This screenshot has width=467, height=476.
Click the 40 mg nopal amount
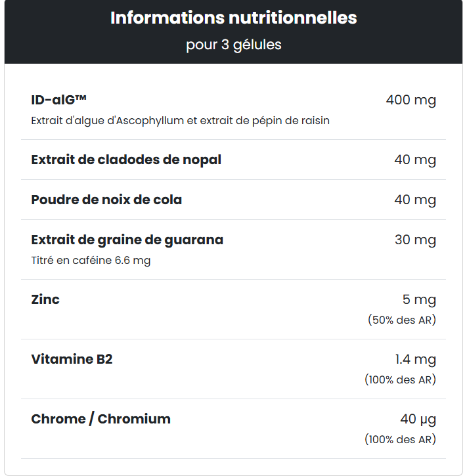(415, 160)
